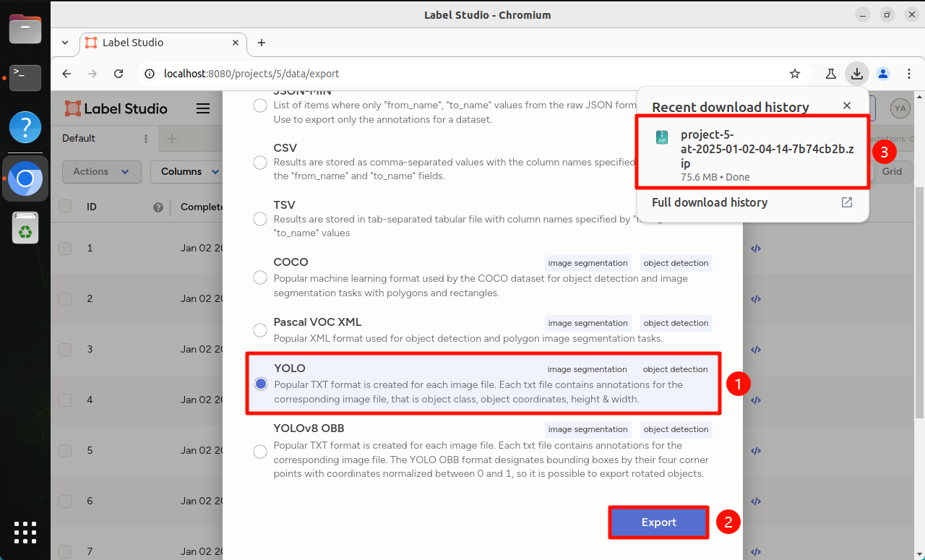
Task: Open the Trash from the dock
Action: [x=25, y=228]
